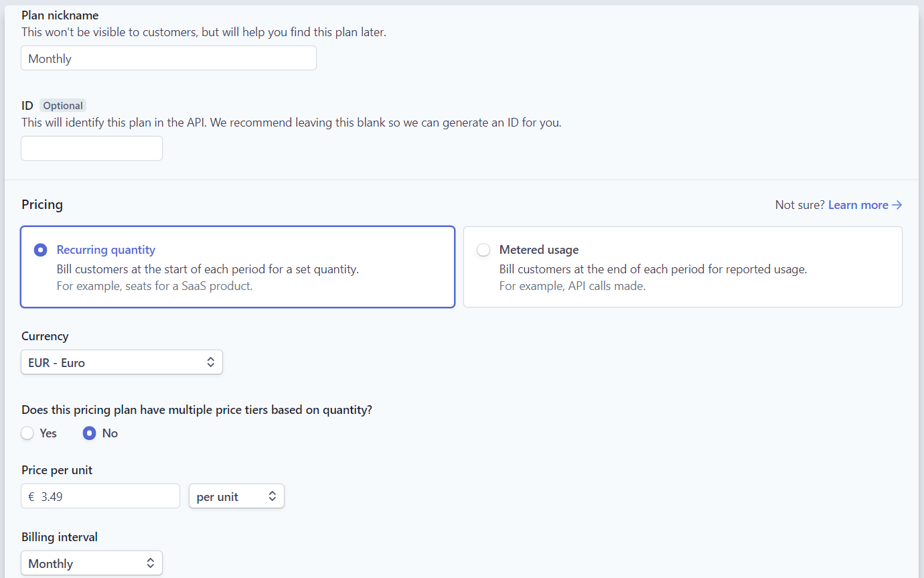Click the Pricing section heading
The height and width of the screenshot is (578, 924).
(42, 204)
